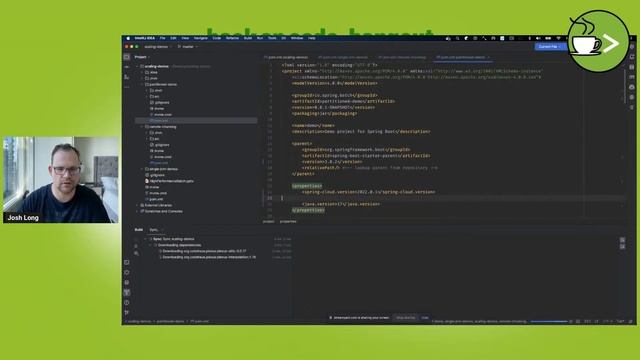
Task: Switch to pom.xml (scaling-demos) editor tab
Action: (287, 58)
